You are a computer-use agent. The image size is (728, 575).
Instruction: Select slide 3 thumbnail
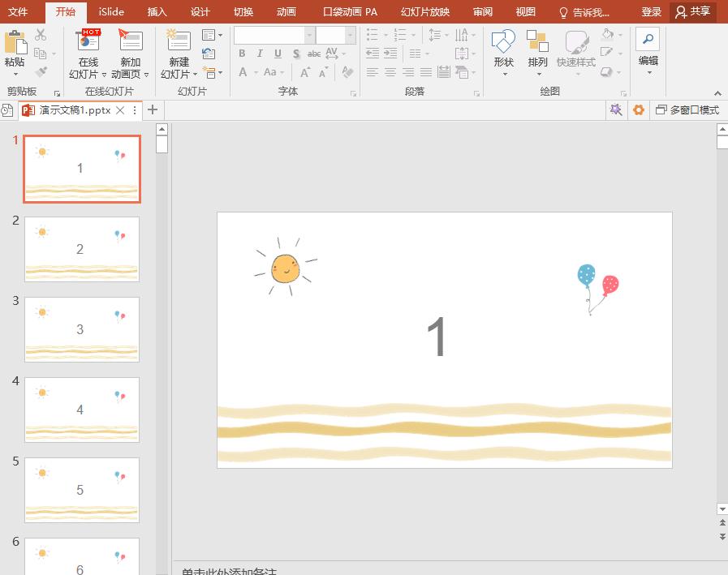click(x=81, y=329)
